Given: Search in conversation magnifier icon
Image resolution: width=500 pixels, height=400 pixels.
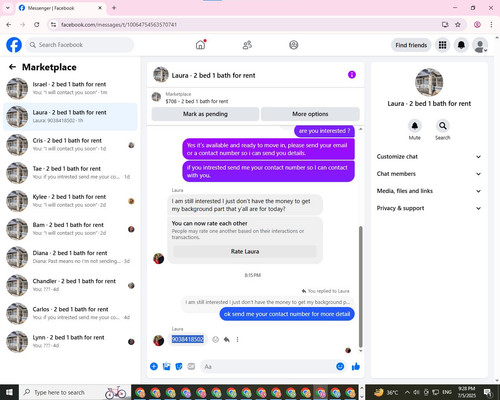Looking at the screenshot, I should coord(443,126).
